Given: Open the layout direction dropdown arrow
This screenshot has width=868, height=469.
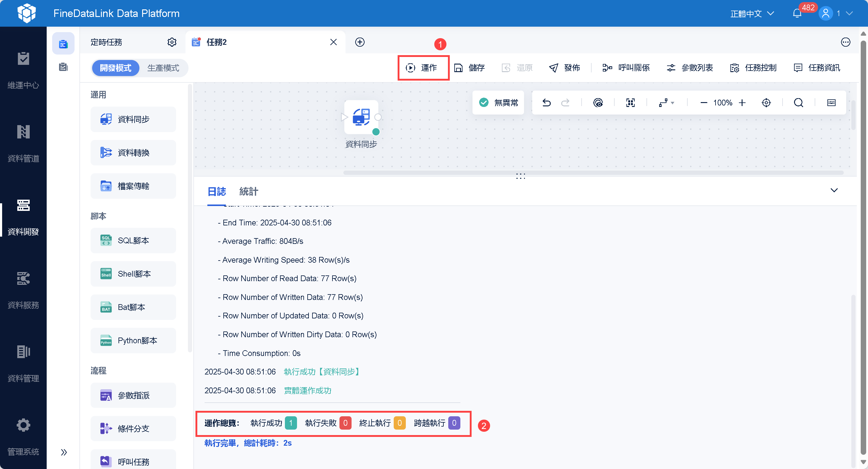Looking at the screenshot, I should click(673, 103).
